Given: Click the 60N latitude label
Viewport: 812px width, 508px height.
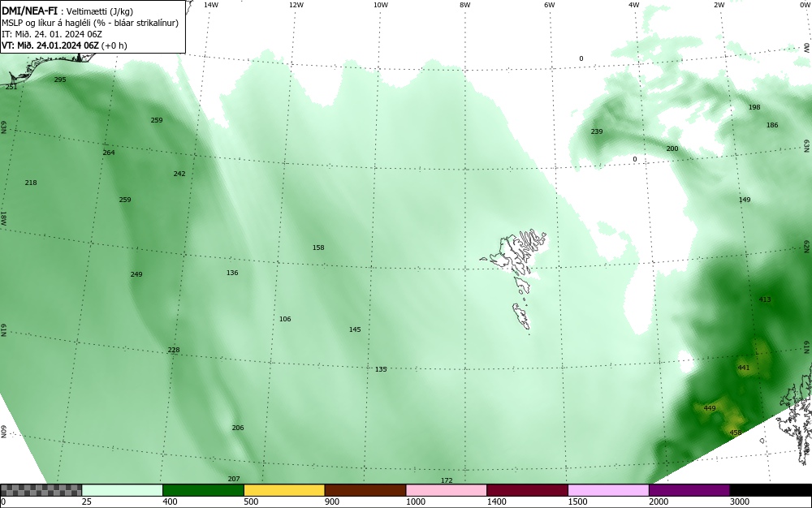Looking at the screenshot, I should pyautogui.click(x=3, y=432).
